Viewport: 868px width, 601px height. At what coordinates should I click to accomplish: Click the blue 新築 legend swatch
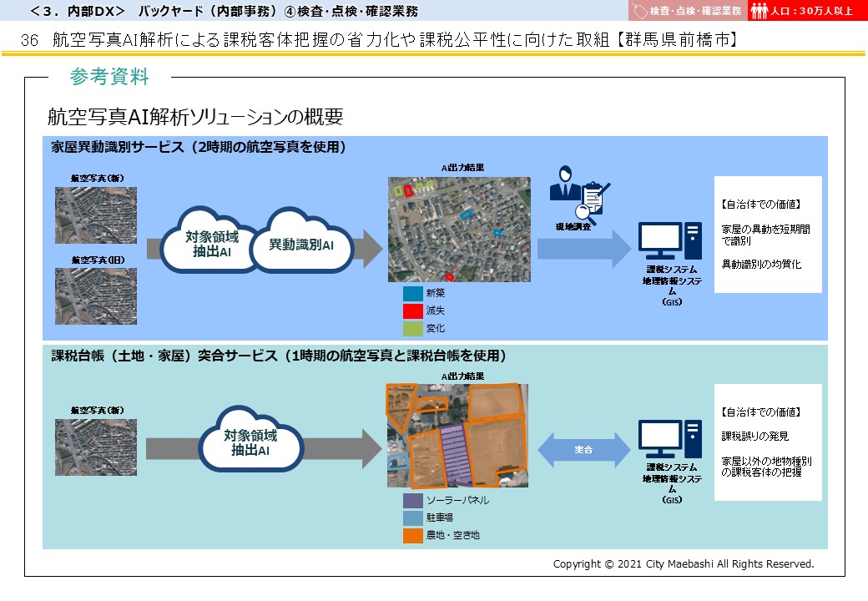[x=413, y=293]
